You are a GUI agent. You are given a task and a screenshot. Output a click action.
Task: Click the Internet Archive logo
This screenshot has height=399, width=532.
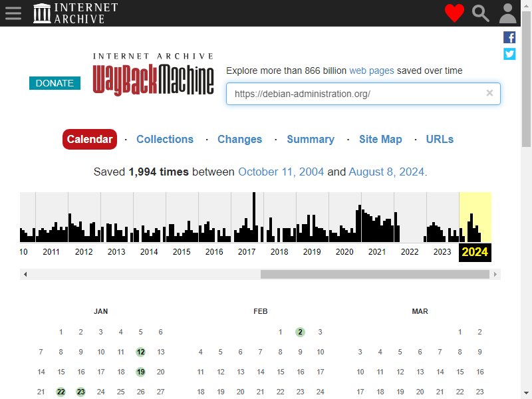point(76,13)
